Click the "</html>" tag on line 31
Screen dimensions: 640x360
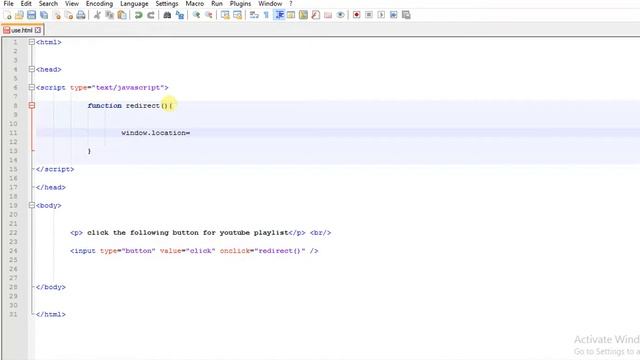51,314
